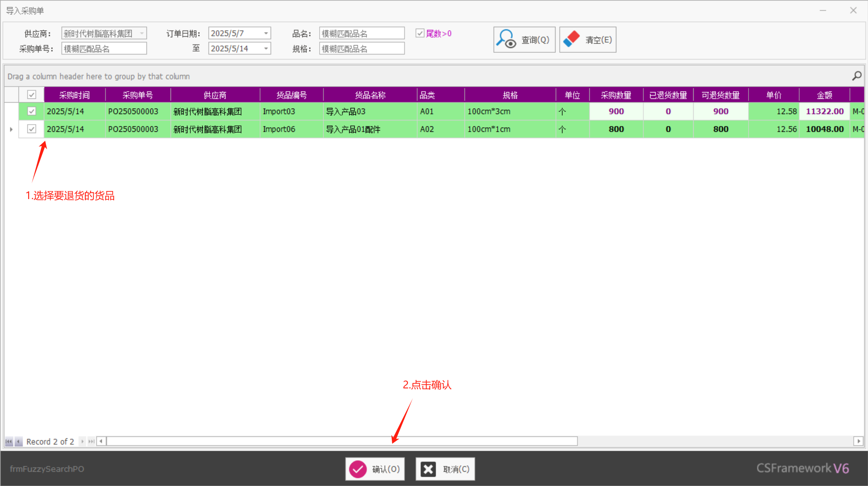Open the 供应商 supplier dropdown
Screen dimensions: 868x486
click(x=142, y=33)
